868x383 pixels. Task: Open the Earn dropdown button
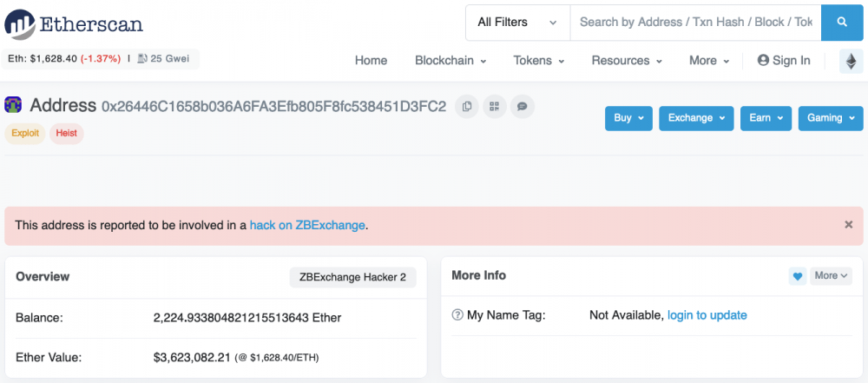[766, 118]
